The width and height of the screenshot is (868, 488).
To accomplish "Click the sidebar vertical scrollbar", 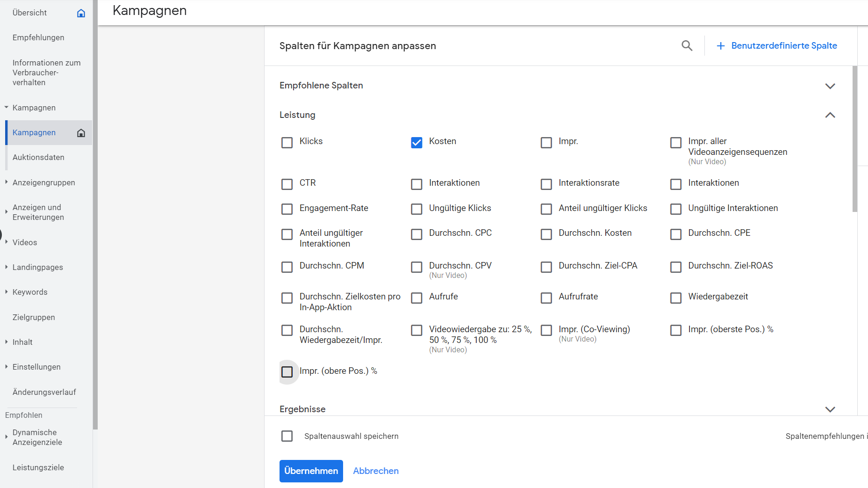I will (95, 215).
